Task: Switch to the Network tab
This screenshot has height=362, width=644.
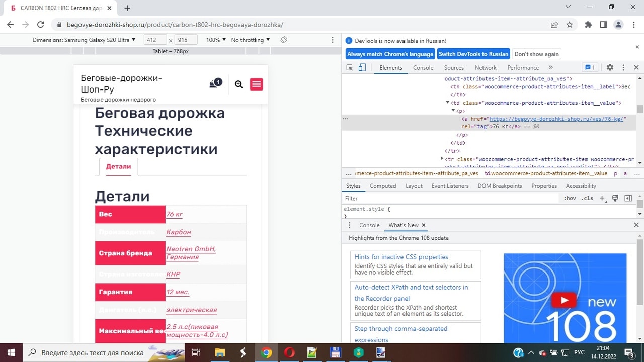Action: 486,68
